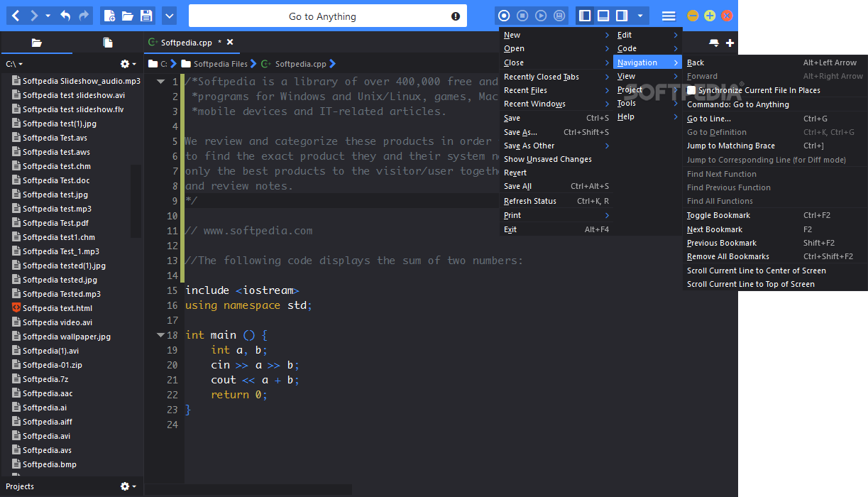This screenshot has width=868, height=497.
Task: Choose Remove All Bookmarks
Action: [x=775, y=256]
